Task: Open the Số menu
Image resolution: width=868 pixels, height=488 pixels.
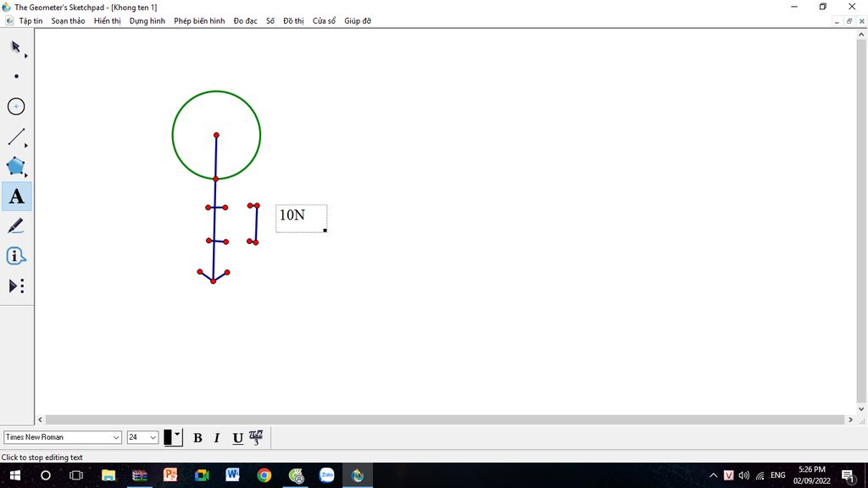Action: (x=270, y=21)
